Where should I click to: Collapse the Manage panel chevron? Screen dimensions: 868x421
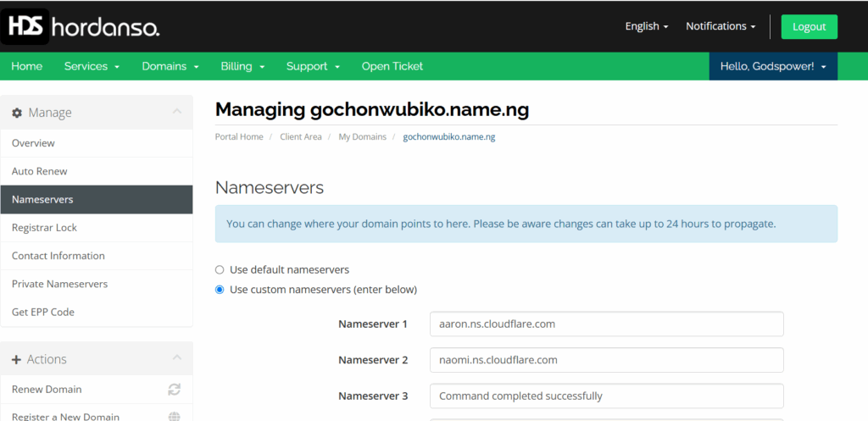[176, 112]
